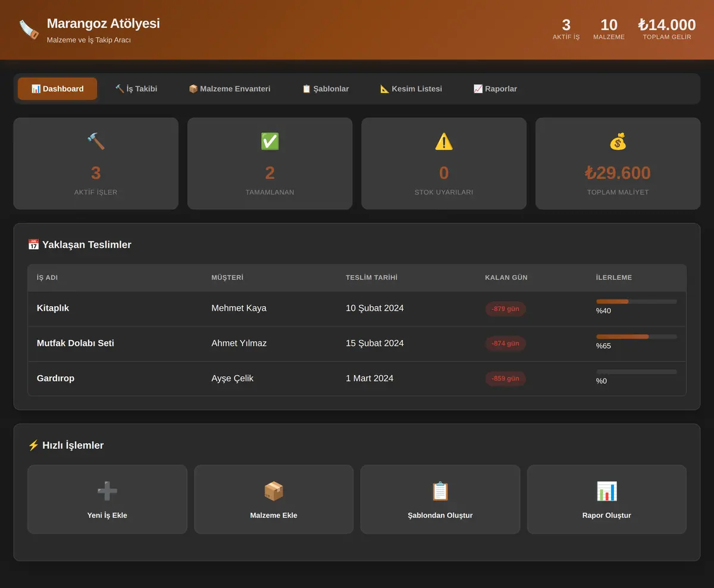Click the hammer icon on Aktif İşler card
The width and height of the screenshot is (714, 588).
click(x=96, y=141)
